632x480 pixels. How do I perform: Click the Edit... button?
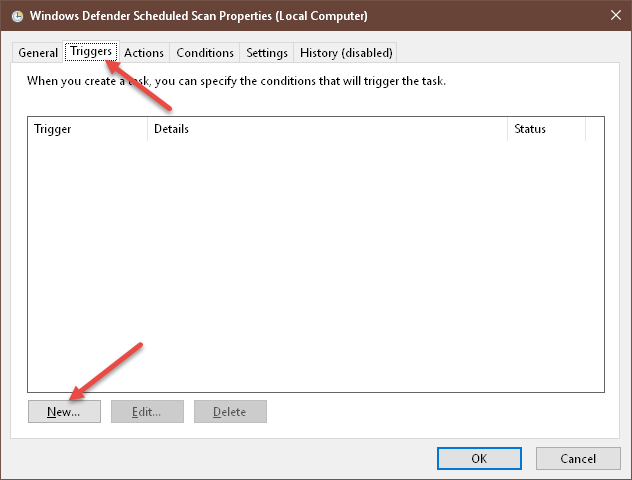[x=147, y=411]
